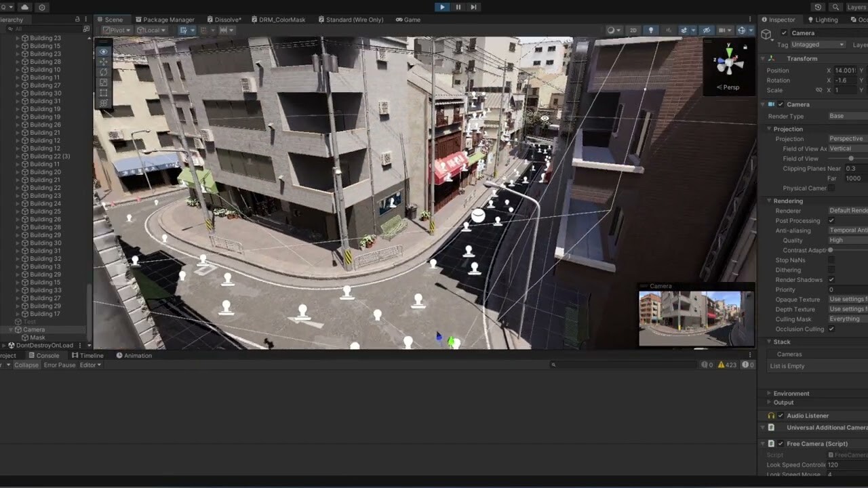Toggle audio with the scene audio icon

[x=668, y=30]
